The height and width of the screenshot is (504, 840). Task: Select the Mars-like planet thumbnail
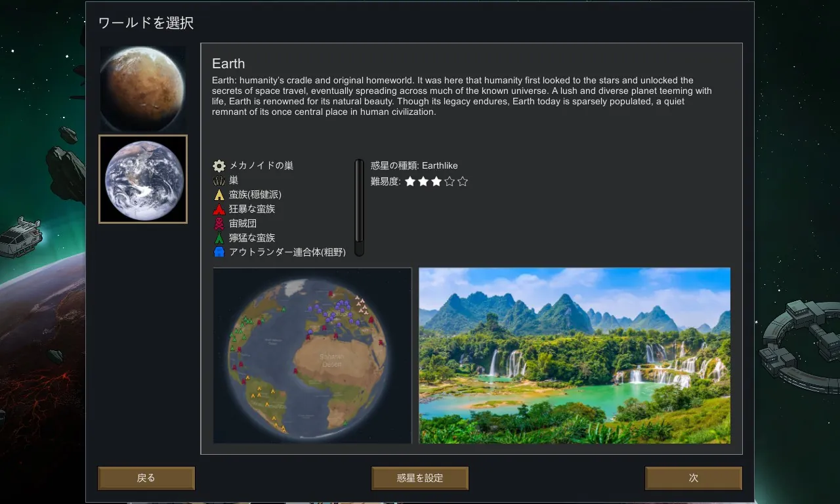[143, 89]
